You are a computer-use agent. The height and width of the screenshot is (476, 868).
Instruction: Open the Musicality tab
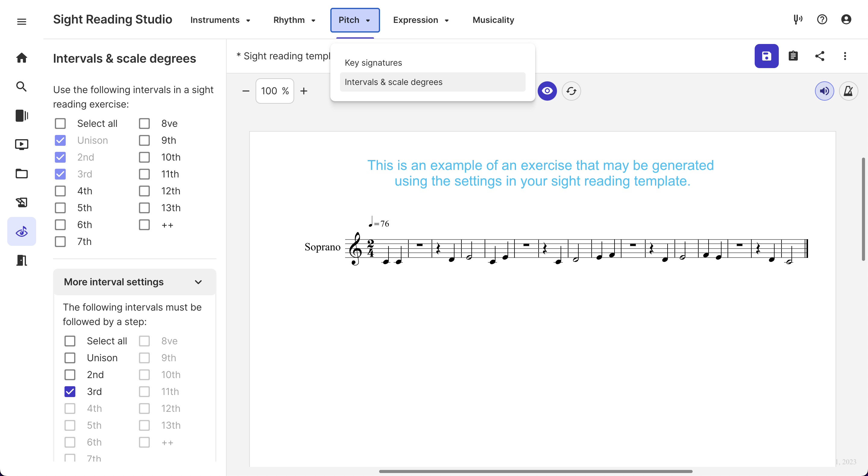[493, 20]
